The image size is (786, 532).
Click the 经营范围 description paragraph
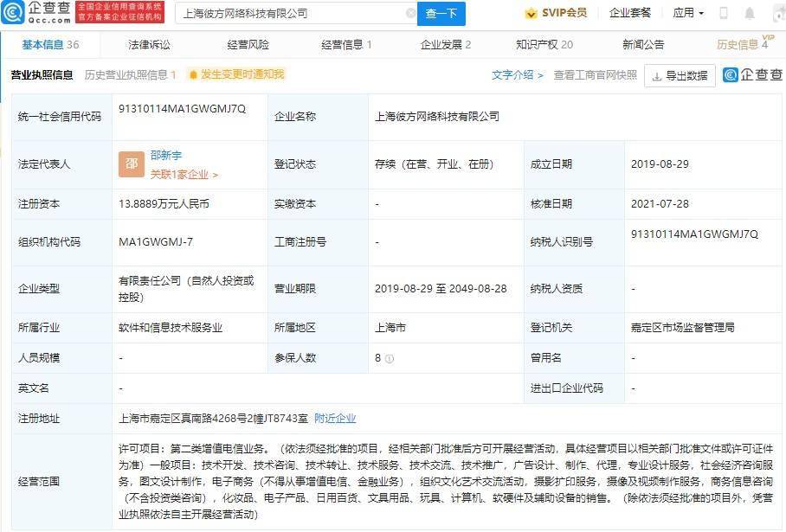pyautogui.click(x=446, y=482)
